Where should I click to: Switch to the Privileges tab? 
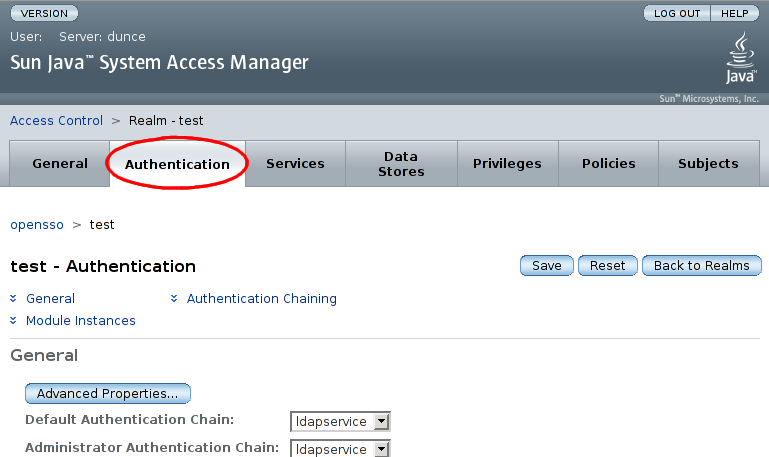tap(507, 163)
